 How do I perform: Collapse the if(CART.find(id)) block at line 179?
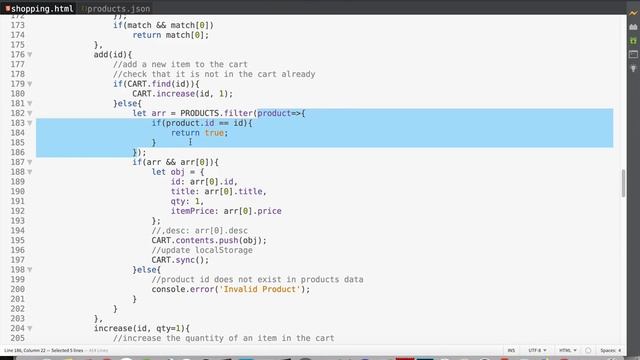(x=30, y=84)
